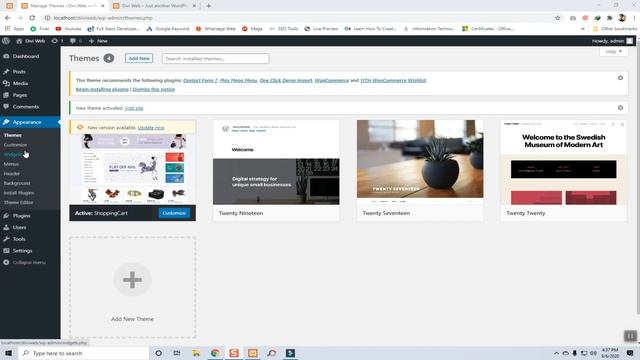Viewport: 640px width, 360px height.
Task: Click the Update now link
Action: 151,128
